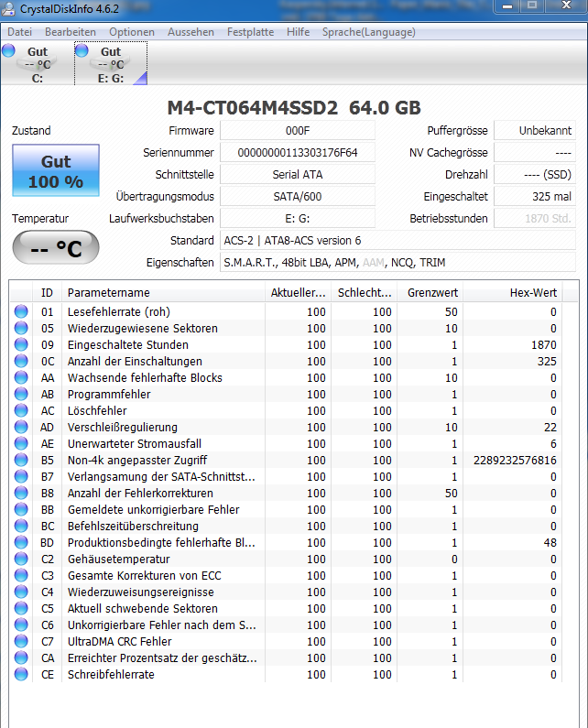Click the Hex-Wert column header
This screenshot has height=728, width=588.
click(513, 292)
